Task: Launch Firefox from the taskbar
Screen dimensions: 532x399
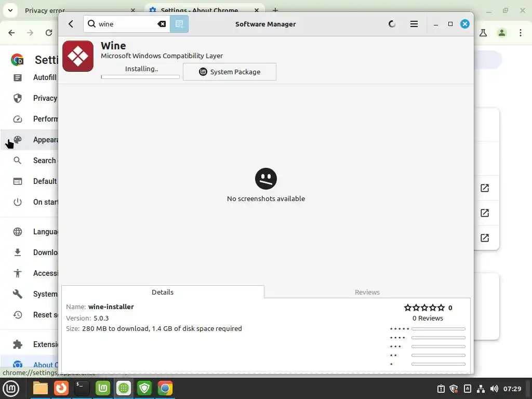Action: [61, 389]
